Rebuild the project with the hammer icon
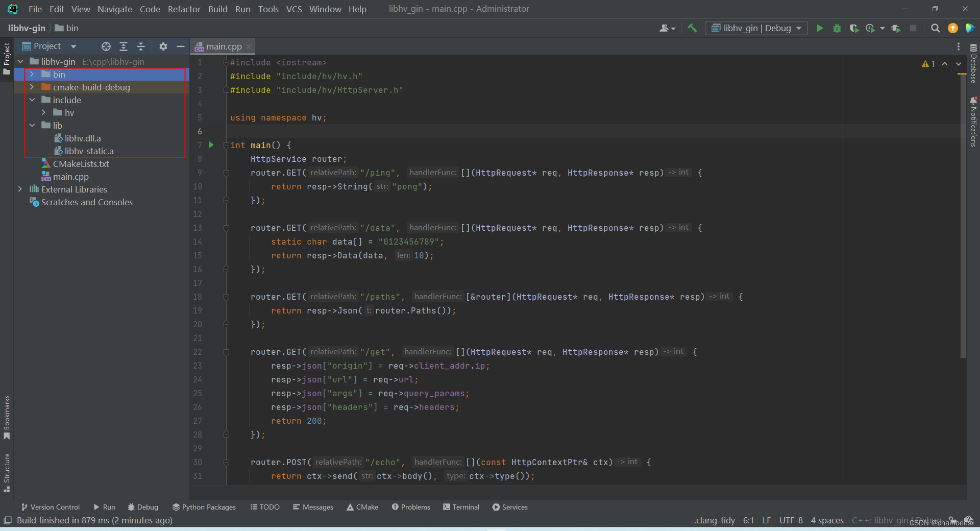The height and width of the screenshot is (531, 980). [x=692, y=28]
